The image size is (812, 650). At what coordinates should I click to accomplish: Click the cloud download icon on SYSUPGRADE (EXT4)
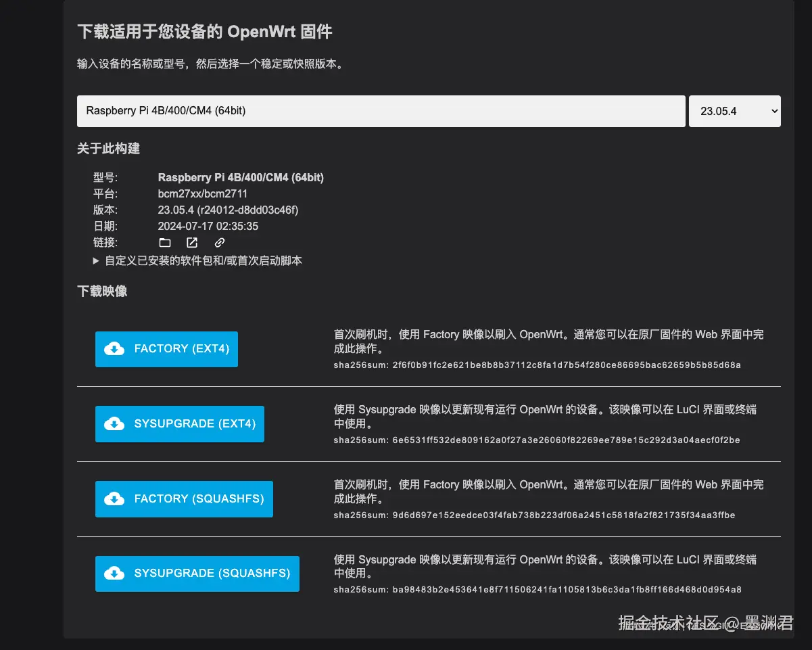pyautogui.click(x=114, y=424)
